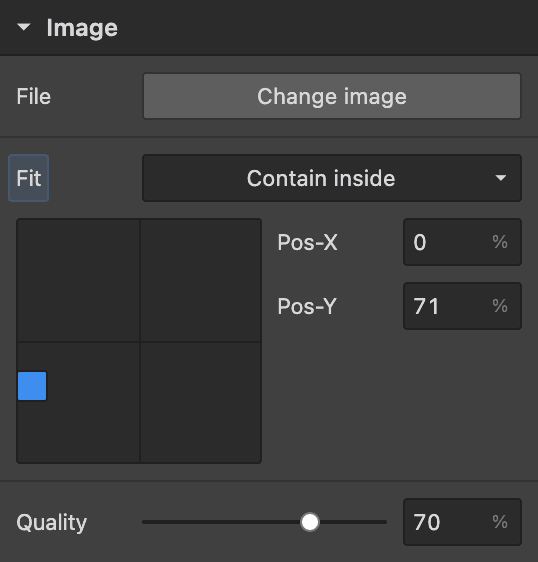
Task: Click the Pos-X label
Action: (307, 242)
